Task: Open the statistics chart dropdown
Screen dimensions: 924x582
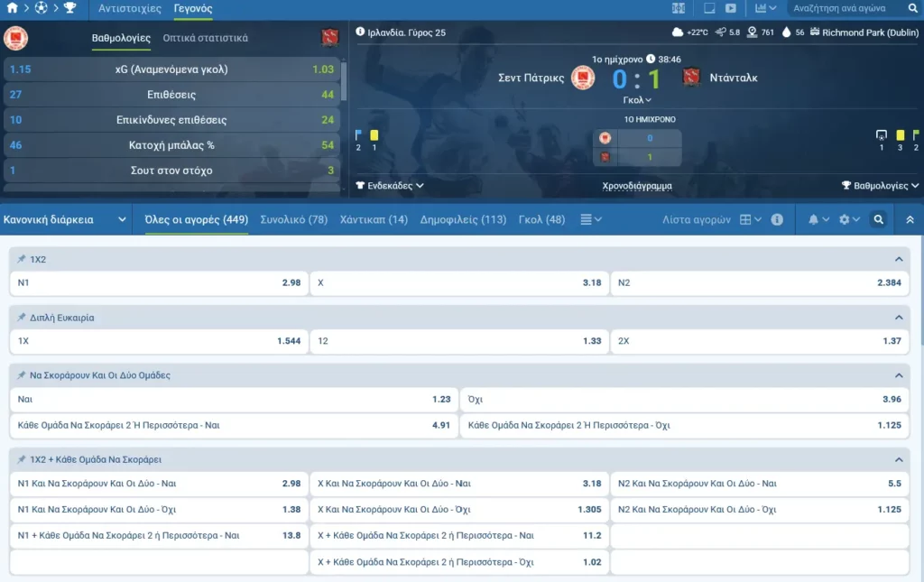Action: pyautogui.click(x=765, y=8)
